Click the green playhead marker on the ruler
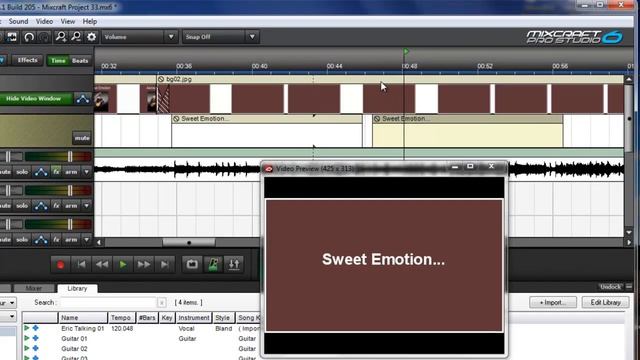This screenshot has width=640, height=360. [406, 51]
